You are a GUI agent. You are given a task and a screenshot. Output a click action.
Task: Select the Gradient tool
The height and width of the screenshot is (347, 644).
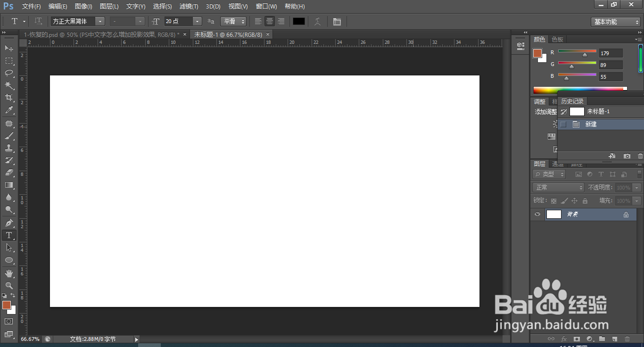click(x=9, y=185)
